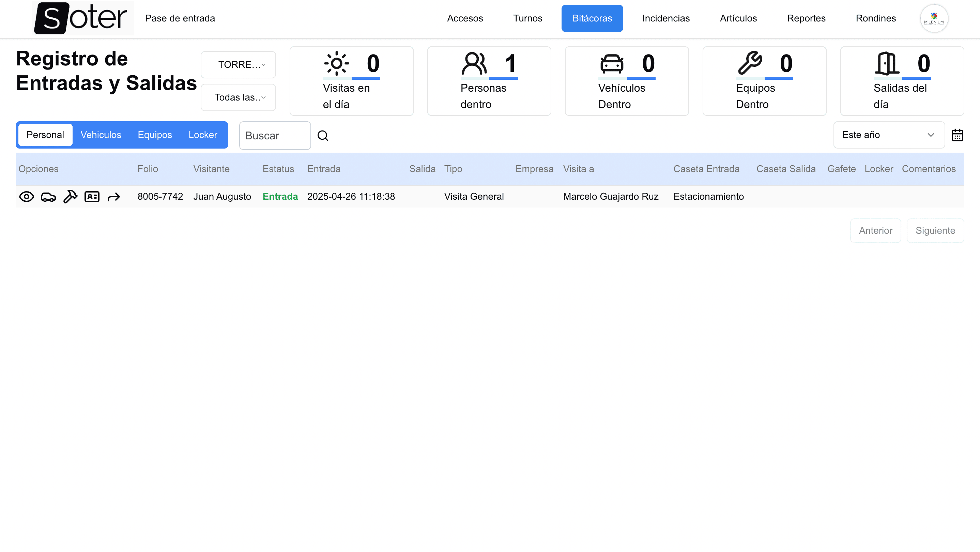Open the Este año period dropdown
This screenshot has width=980, height=552.
tap(889, 135)
